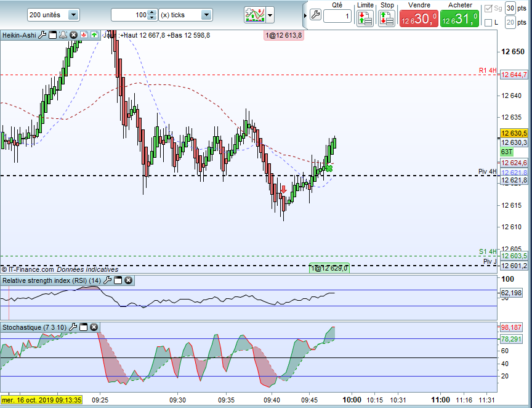The height and width of the screenshot is (408, 532).
Task: Close the RSI indicator panel
Action: (x=128, y=280)
